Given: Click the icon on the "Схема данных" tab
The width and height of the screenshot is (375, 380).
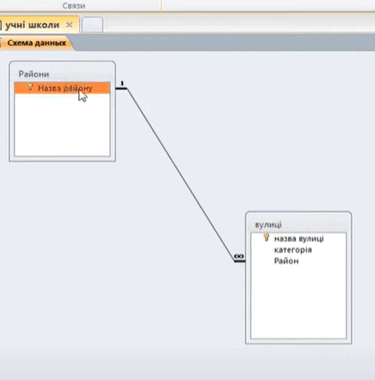Looking at the screenshot, I should [x=1, y=43].
